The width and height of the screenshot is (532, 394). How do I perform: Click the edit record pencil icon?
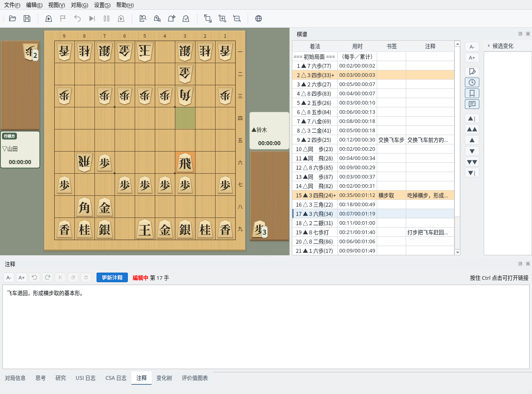coord(472,72)
